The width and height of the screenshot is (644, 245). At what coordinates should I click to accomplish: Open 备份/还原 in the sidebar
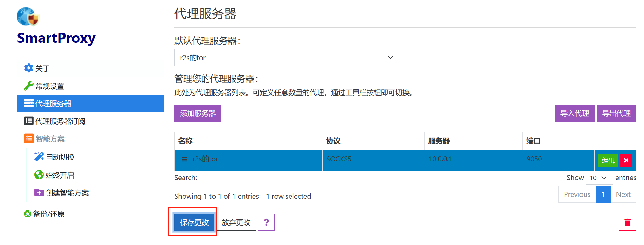pyautogui.click(x=48, y=214)
